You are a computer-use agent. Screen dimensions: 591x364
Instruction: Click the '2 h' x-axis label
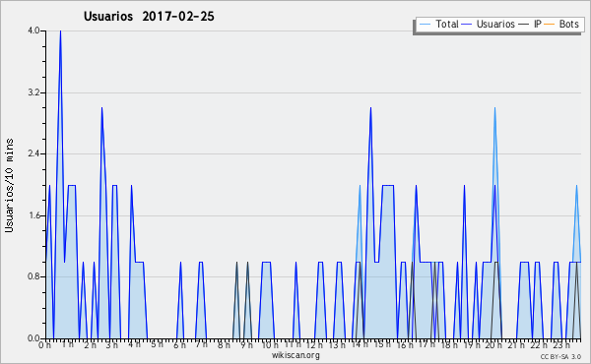pos(90,345)
